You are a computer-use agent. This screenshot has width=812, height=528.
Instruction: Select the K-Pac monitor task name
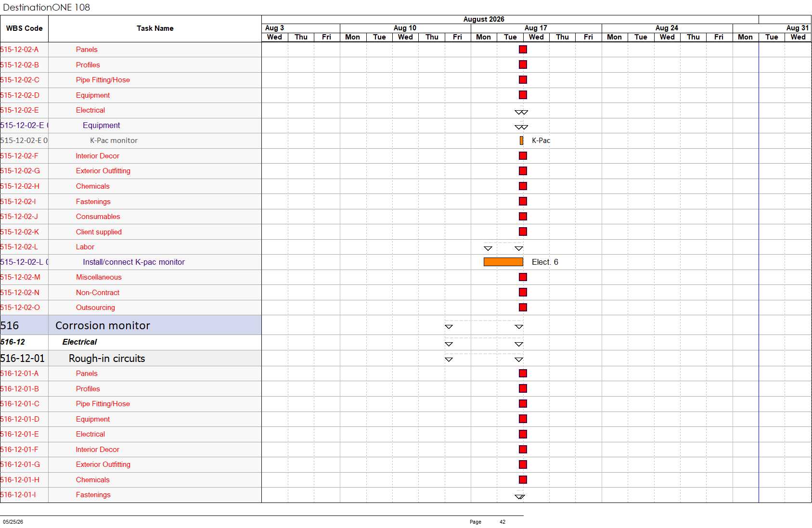[114, 141]
